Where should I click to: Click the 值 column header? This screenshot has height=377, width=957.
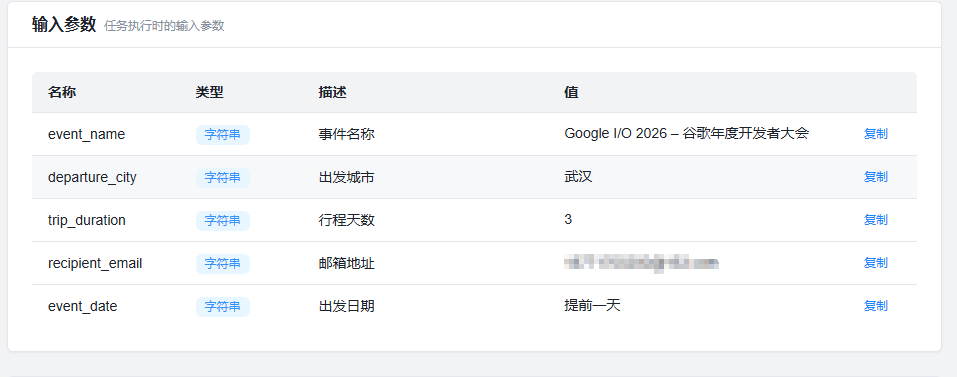(571, 92)
